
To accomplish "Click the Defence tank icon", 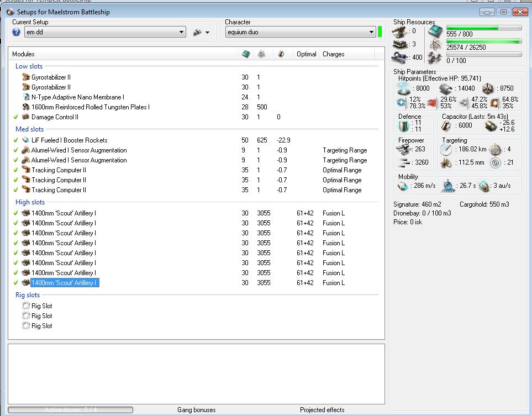I will click(403, 126).
